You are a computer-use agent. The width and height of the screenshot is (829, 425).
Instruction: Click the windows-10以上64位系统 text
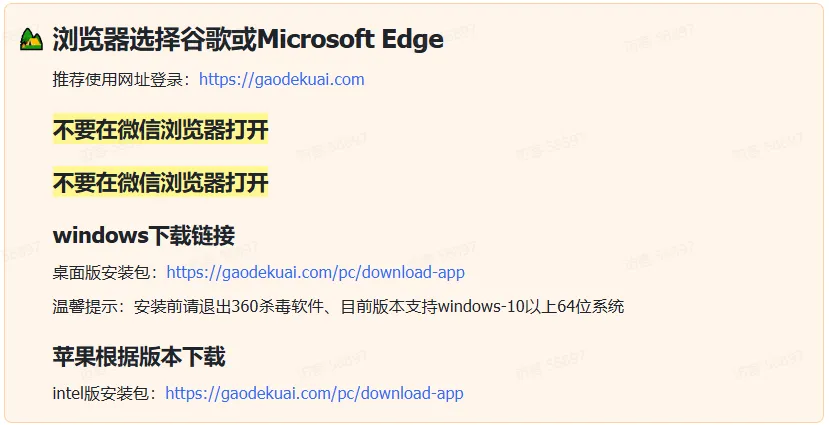point(531,307)
